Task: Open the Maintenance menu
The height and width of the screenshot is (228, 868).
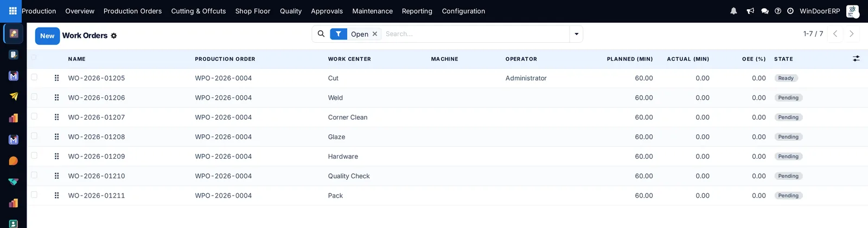Action: coord(372,11)
